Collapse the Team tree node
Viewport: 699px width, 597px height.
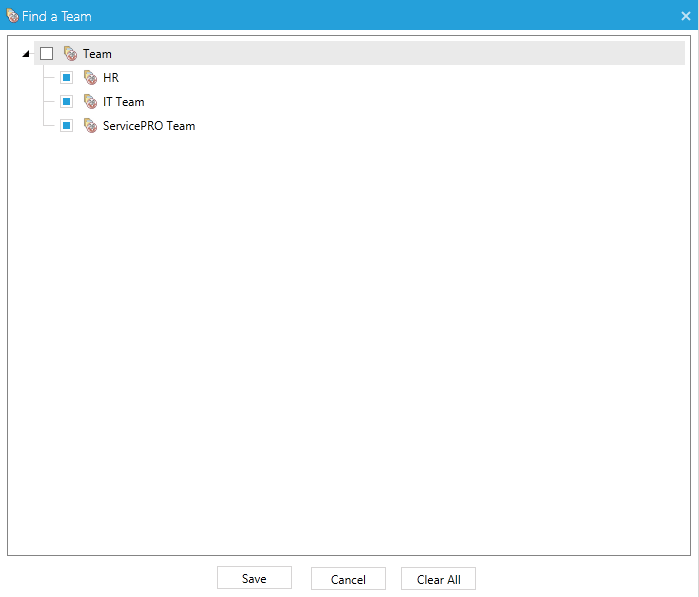tap(26, 54)
